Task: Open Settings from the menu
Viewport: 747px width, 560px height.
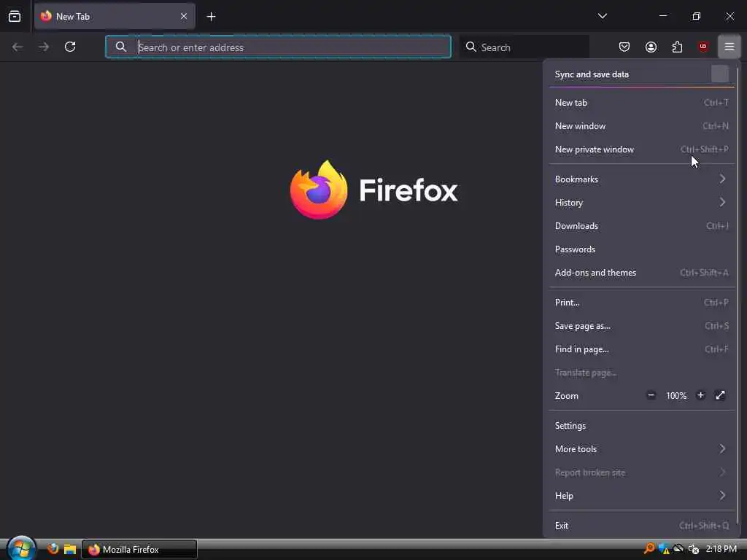Action: point(642,426)
